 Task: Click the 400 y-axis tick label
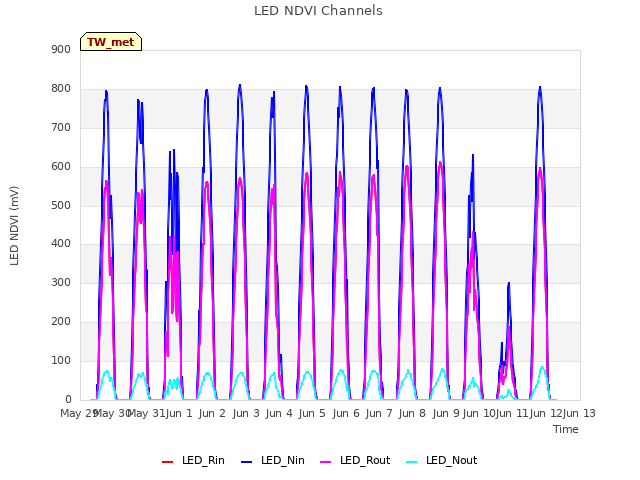(61, 244)
